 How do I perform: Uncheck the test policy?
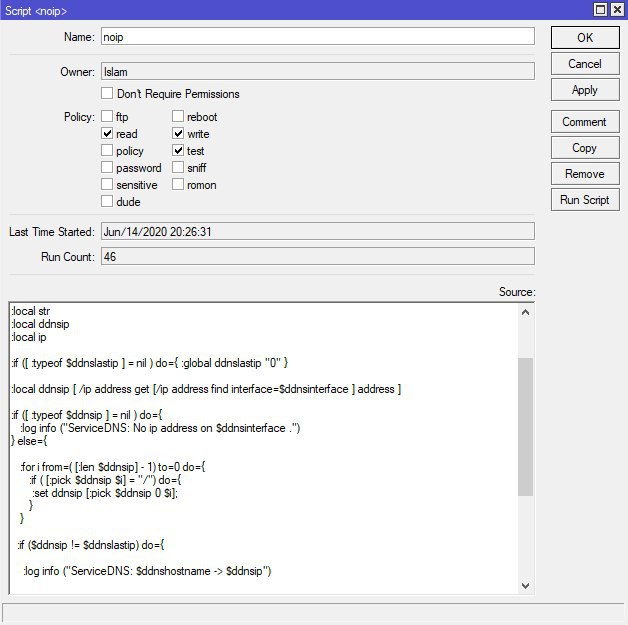click(x=178, y=150)
